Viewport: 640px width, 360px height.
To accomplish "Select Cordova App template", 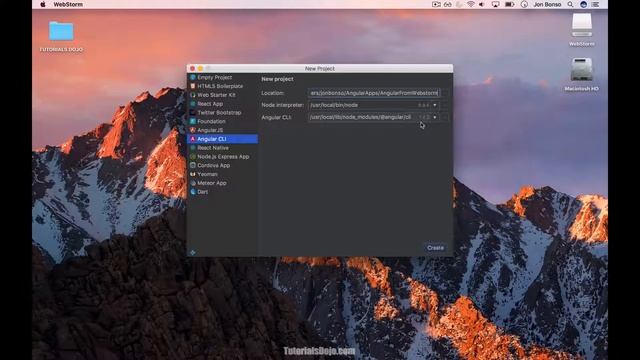I will click(222, 165).
